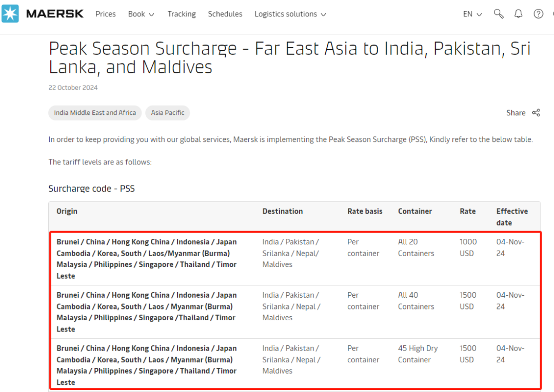The image size is (554, 392).
Task: Select the All 40 Containers cell
Action: coord(416,301)
